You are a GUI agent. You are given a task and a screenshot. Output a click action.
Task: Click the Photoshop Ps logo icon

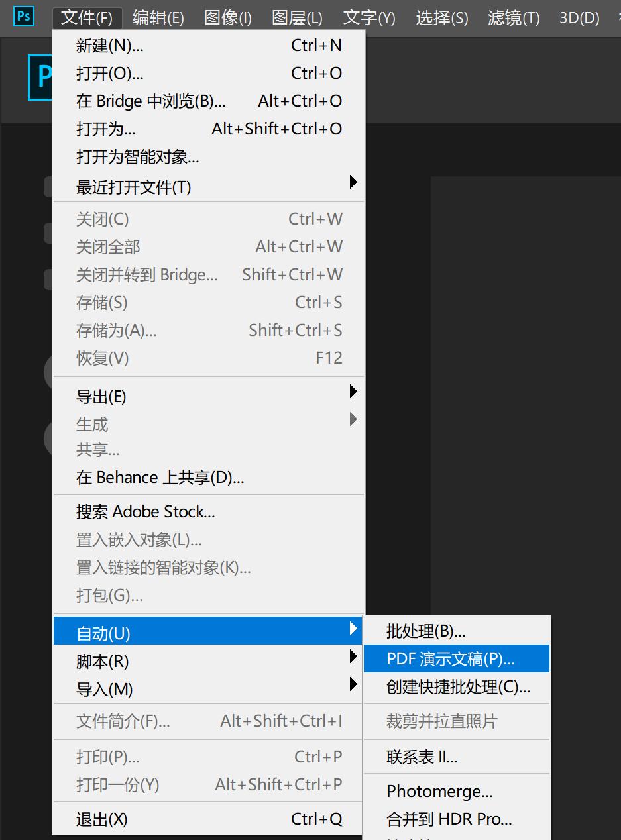click(x=24, y=16)
